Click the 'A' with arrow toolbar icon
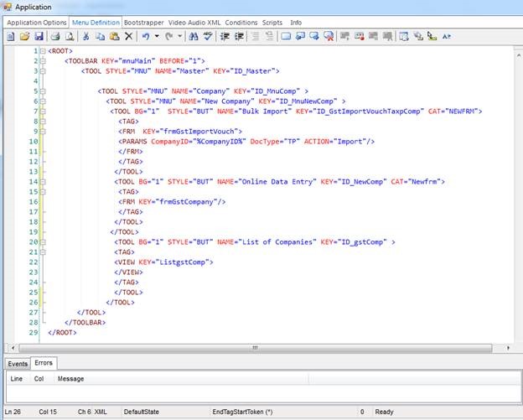Viewport: 523px width, 420px height. 447,36
